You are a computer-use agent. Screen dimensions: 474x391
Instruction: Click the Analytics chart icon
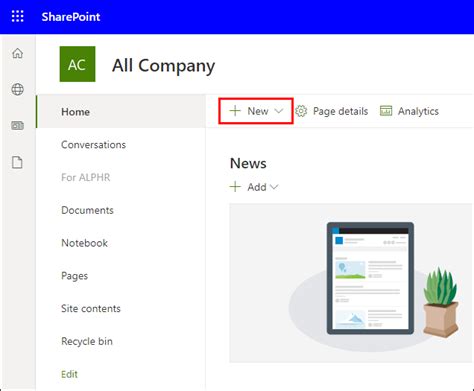[x=386, y=111]
